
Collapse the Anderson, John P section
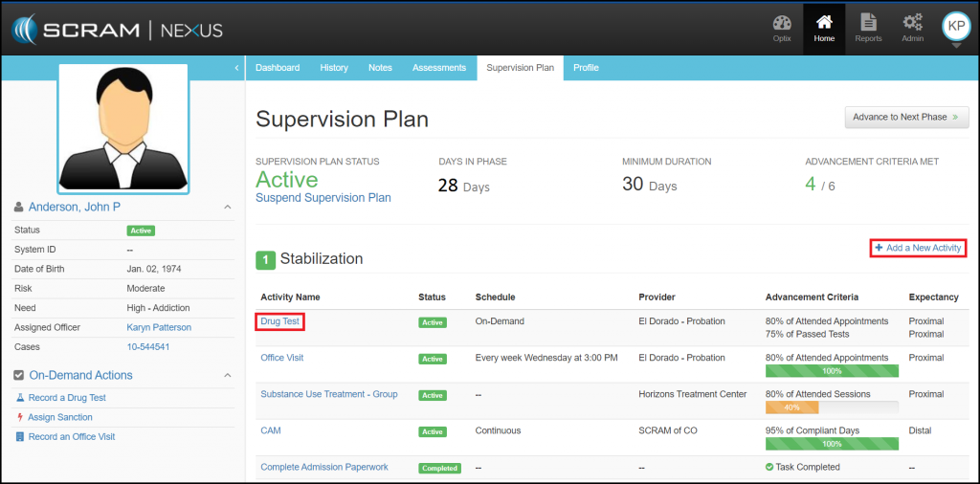(x=227, y=207)
